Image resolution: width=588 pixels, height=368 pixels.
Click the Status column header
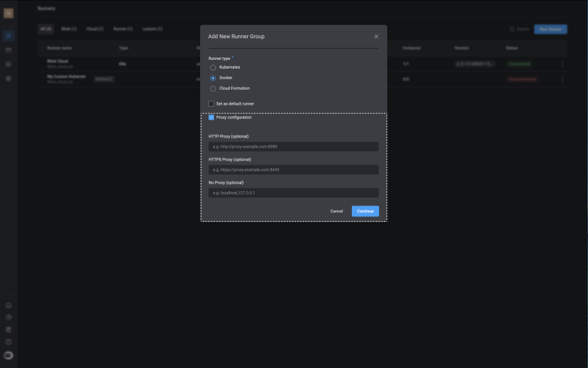[512, 48]
